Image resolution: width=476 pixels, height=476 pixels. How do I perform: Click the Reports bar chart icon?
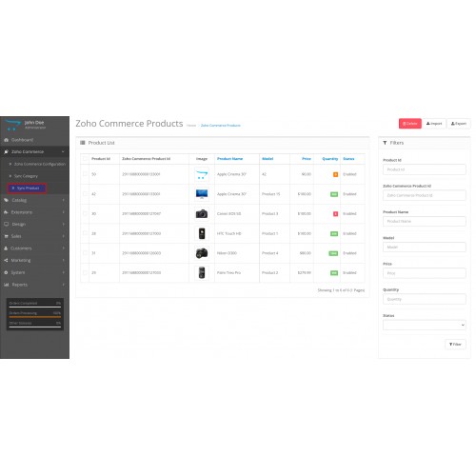tap(6, 285)
